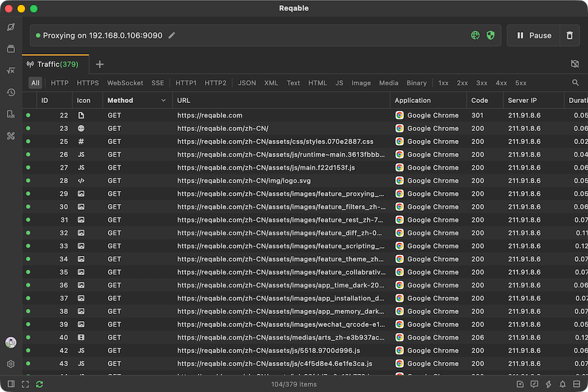This screenshot has height=392, width=588.
Task: Open the settings gear in sidebar
Action: [11, 364]
